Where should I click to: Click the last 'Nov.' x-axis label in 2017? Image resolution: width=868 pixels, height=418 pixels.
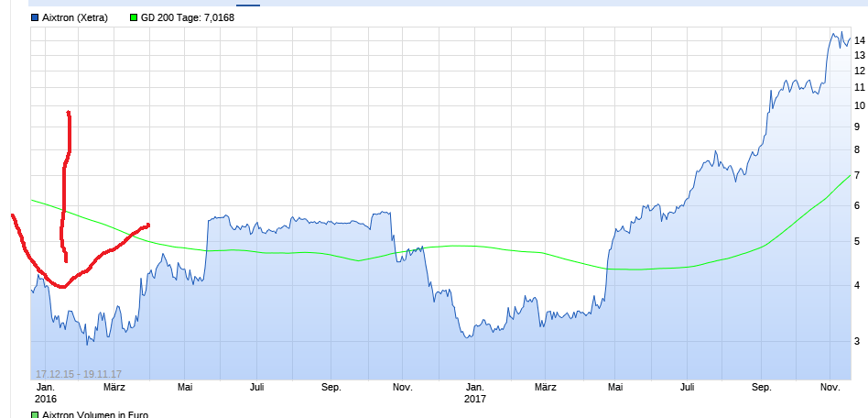[x=830, y=387]
